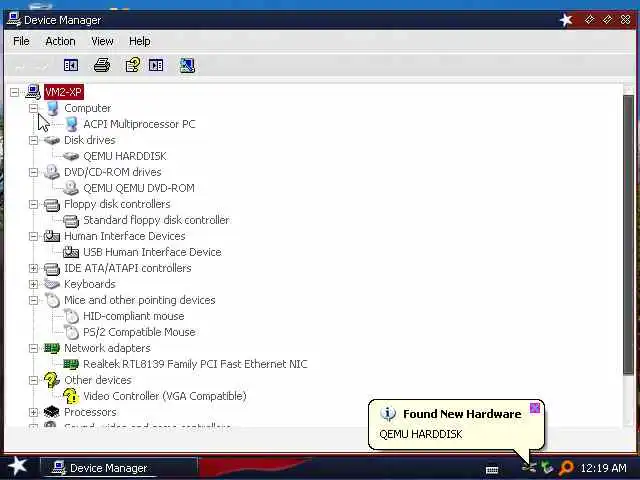Click the Processors chip icon

point(52,412)
